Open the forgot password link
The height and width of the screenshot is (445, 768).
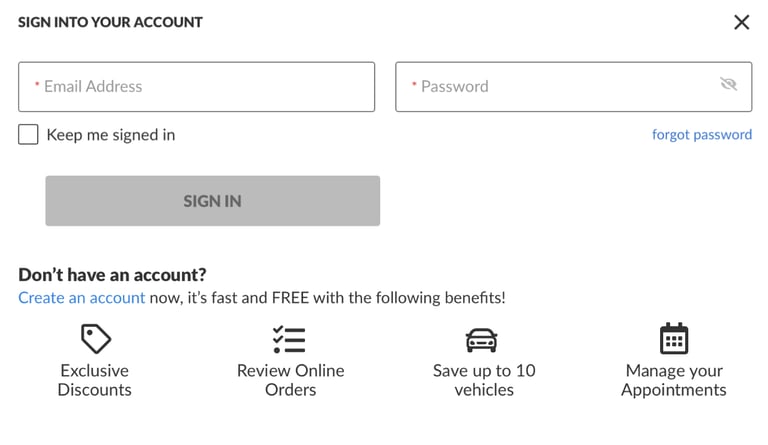point(701,135)
